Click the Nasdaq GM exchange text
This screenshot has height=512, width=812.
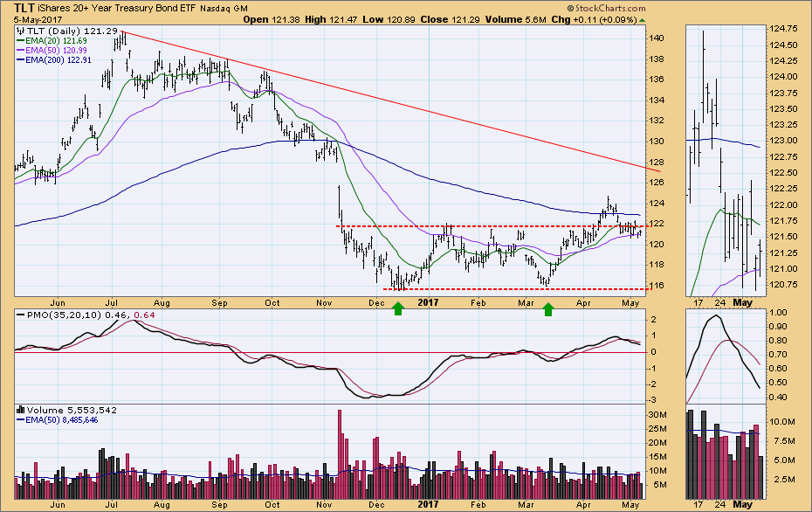tap(224, 9)
